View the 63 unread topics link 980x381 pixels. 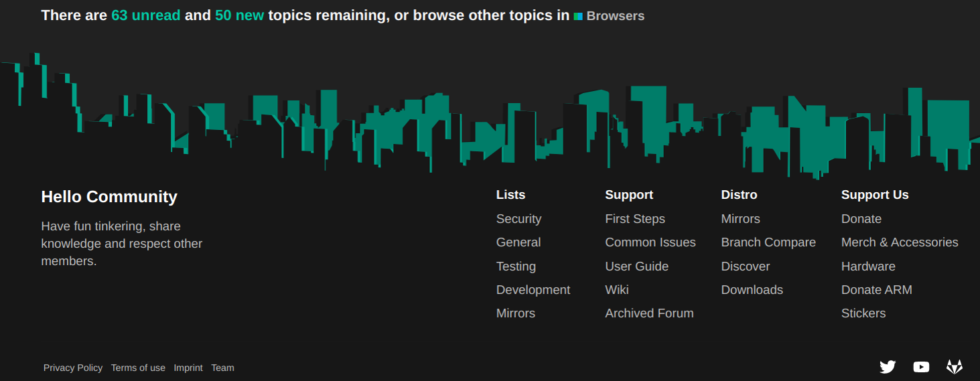click(146, 15)
